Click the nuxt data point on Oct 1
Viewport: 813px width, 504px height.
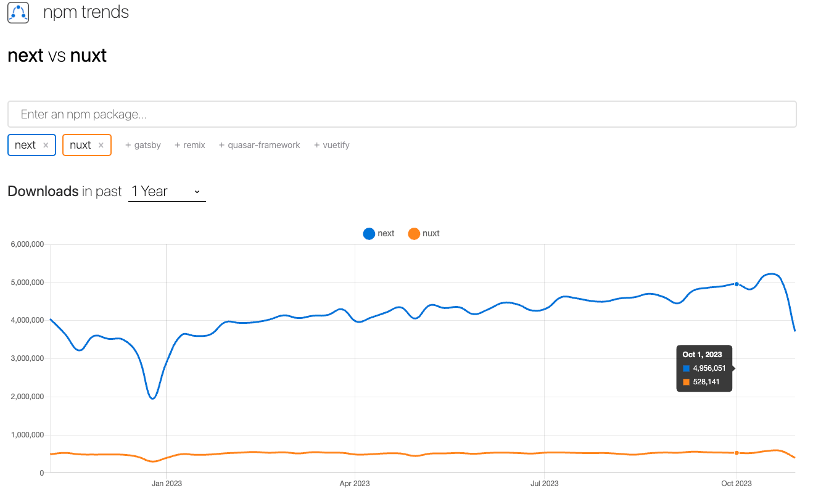tap(737, 453)
